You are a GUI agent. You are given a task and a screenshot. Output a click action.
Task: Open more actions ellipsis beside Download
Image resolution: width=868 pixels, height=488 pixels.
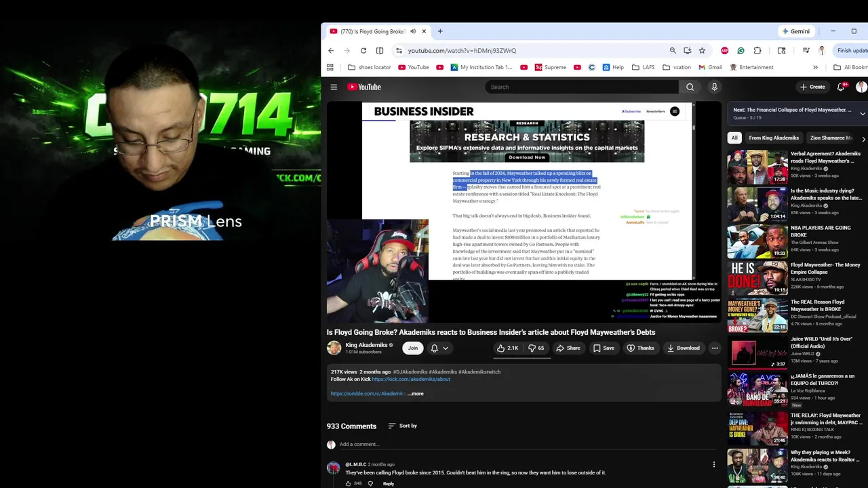pyautogui.click(x=715, y=348)
